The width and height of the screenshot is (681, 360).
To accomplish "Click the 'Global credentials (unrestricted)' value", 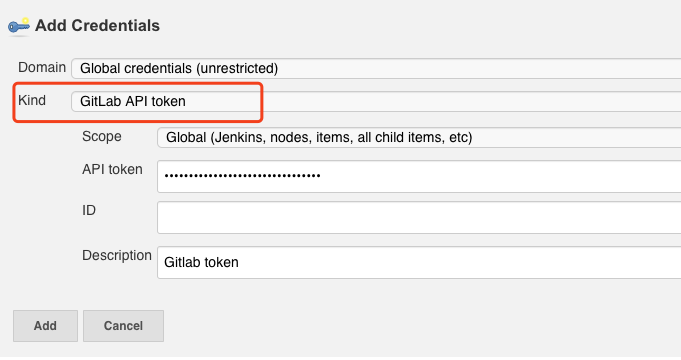I will pyautogui.click(x=179, y=68).
